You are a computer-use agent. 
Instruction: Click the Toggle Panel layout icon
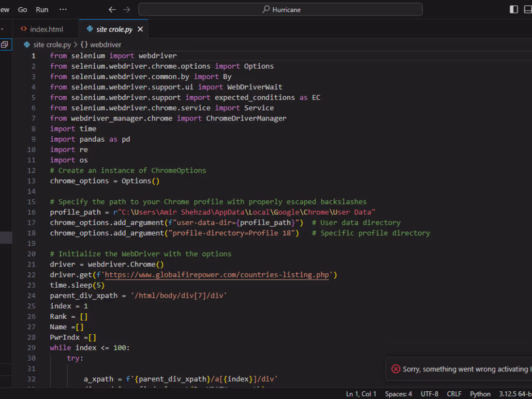point(528,9)
